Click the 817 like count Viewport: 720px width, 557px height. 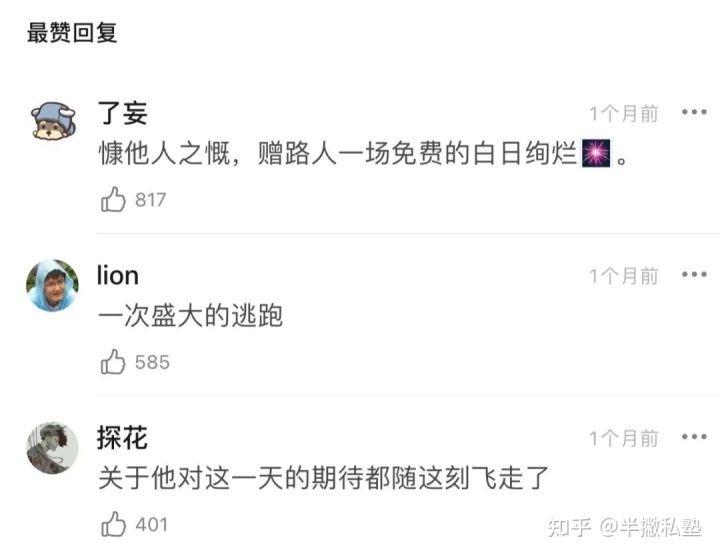(x=150, y=200)
